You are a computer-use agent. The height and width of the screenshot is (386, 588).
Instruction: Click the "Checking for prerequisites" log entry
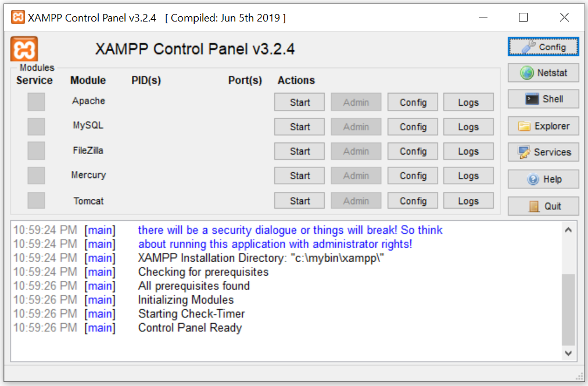point(203,272)
